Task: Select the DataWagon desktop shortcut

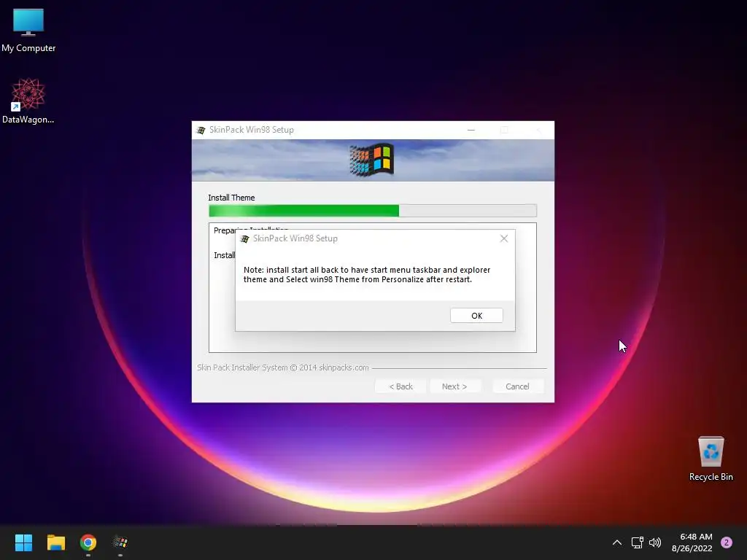Action: (28, 101)
